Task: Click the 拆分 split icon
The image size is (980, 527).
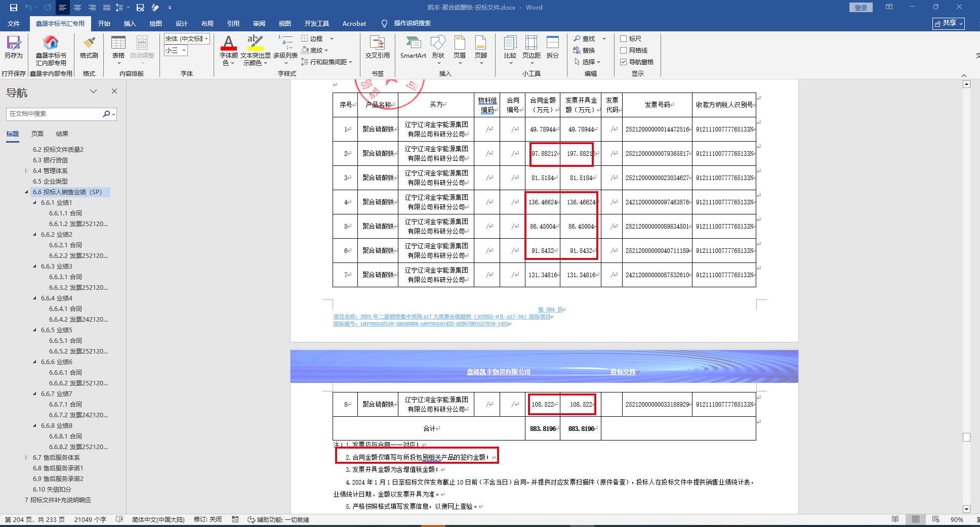Action: point(553,46)
